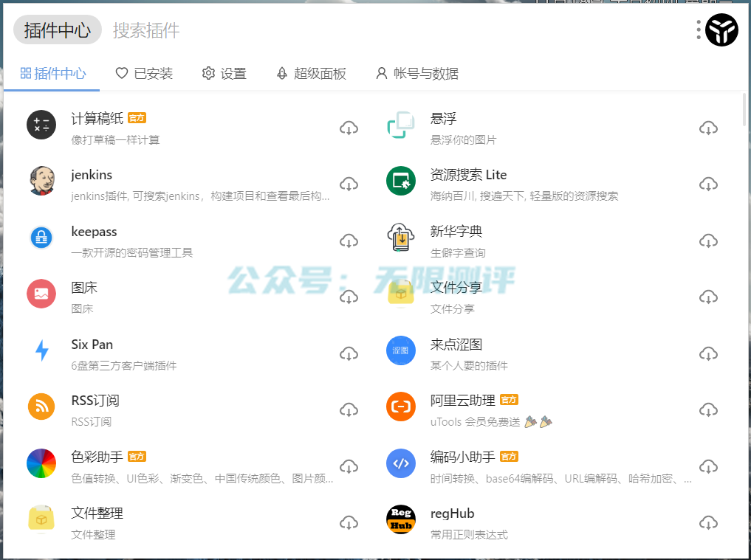Viewport: 751px width, 560px height.
Task: Click the description 像打草稿一样计算
Action: (x=115, y=139)
